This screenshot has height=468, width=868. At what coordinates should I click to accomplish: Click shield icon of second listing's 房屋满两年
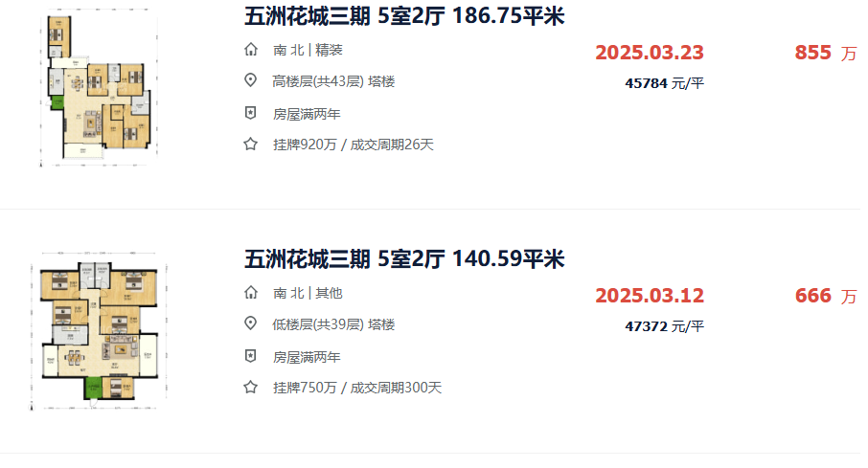pyautogui.click(x=251, y=356)
